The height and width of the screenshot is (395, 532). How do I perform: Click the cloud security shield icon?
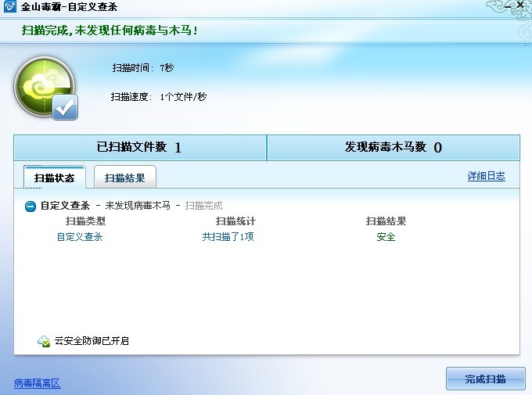44,341
